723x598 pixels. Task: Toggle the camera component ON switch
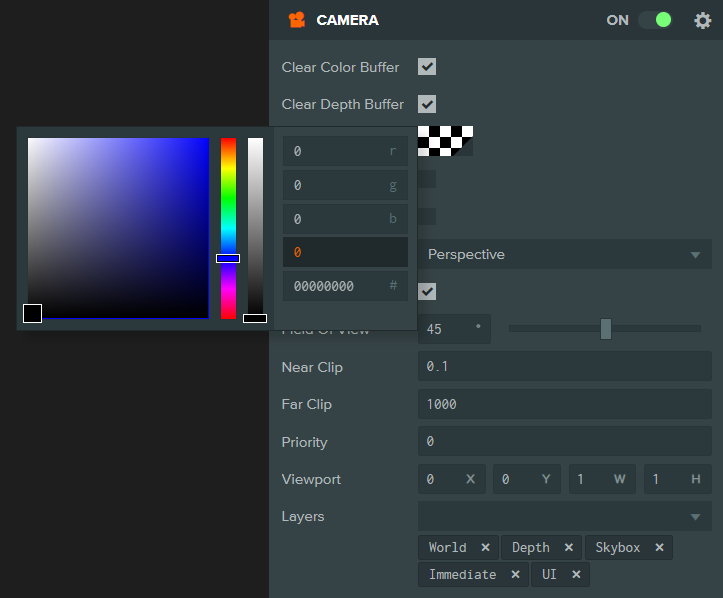click(x=655, y=20)
